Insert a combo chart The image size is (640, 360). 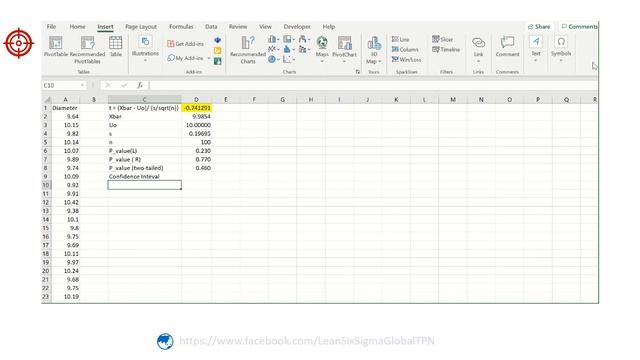pyautogui.click(x=304, y=49)
